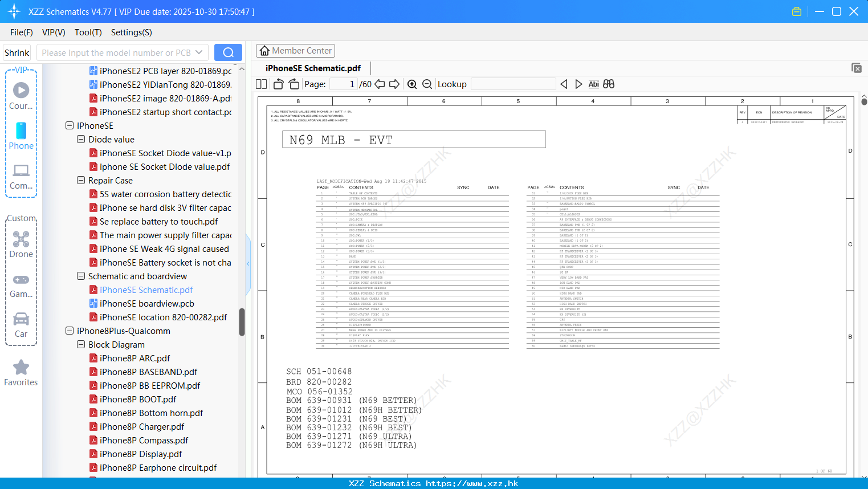
Task: Collapse the Block Diagram folder
Action: click(81, 344)
